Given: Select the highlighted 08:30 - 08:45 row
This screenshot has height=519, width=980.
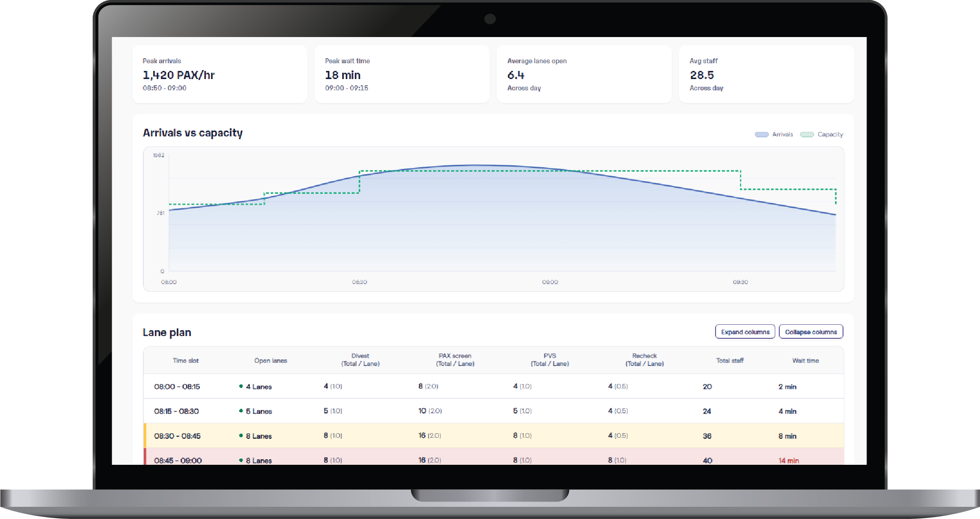Looking at the screenshot, I should tap(177, 436).
